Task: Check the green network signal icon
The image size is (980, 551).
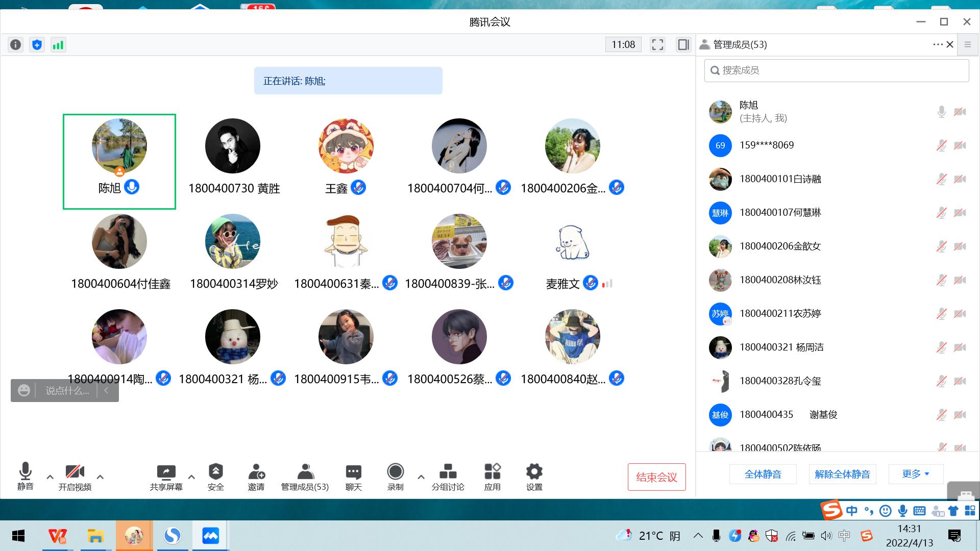Action: pyautogui.click(x=58, y=45)
